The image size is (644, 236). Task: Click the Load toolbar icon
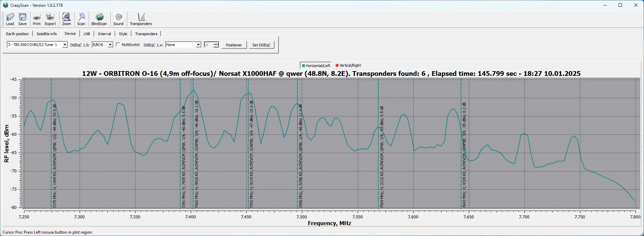10,19
